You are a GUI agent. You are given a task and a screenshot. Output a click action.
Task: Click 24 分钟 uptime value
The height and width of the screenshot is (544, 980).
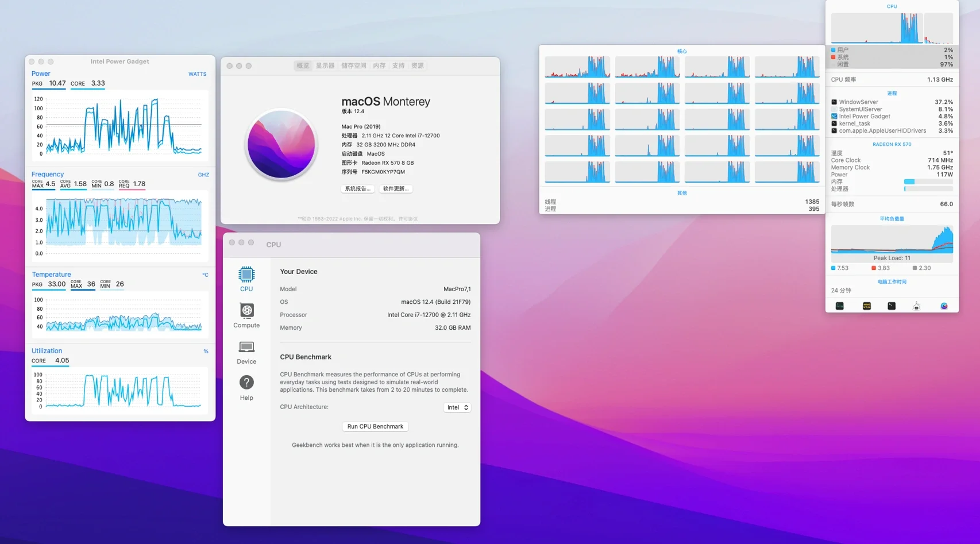(x=841, y=291)
